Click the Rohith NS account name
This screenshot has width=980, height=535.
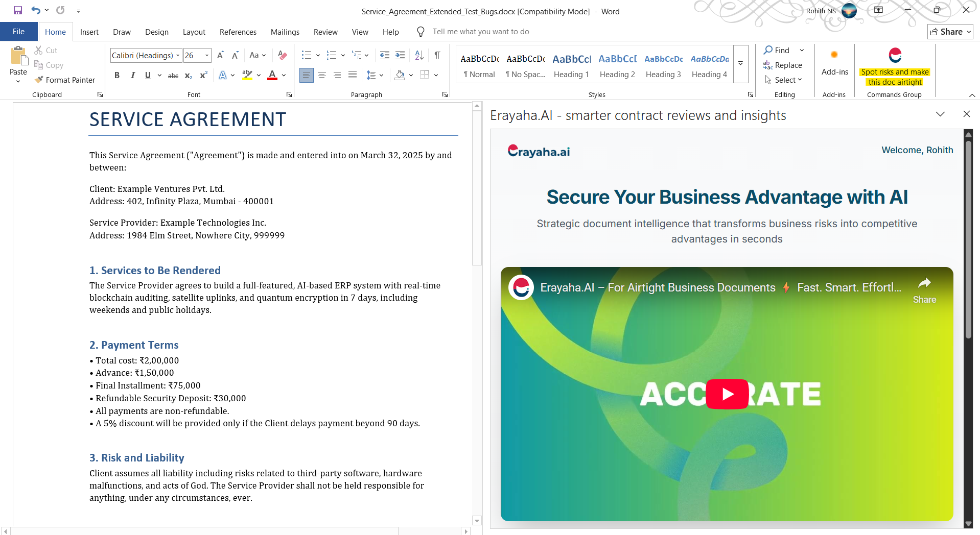(821, 11)
